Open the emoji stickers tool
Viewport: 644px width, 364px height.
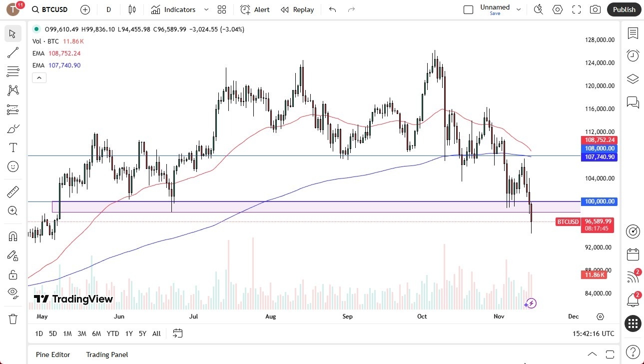12,166
